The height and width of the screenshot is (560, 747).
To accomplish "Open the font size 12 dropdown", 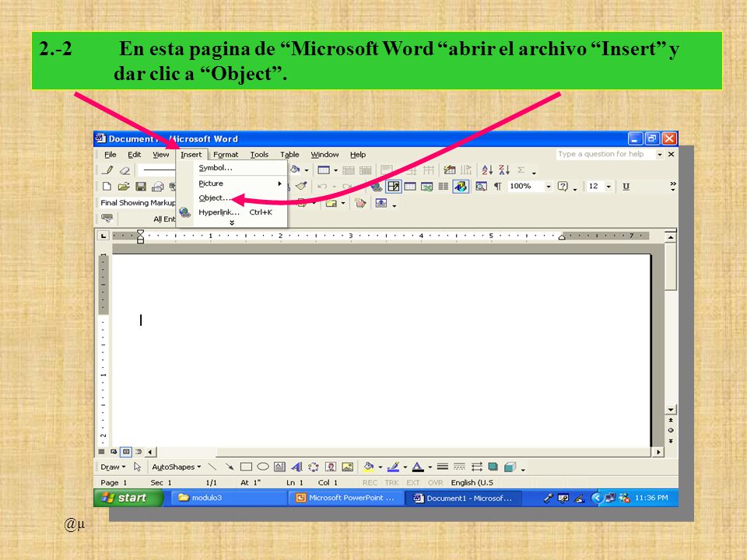I will (608, 186).
